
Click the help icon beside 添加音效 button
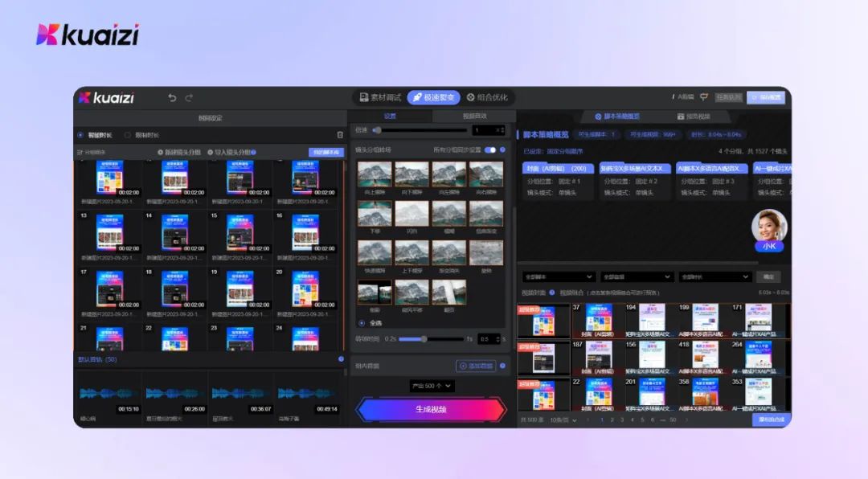(x=502, y=366)
